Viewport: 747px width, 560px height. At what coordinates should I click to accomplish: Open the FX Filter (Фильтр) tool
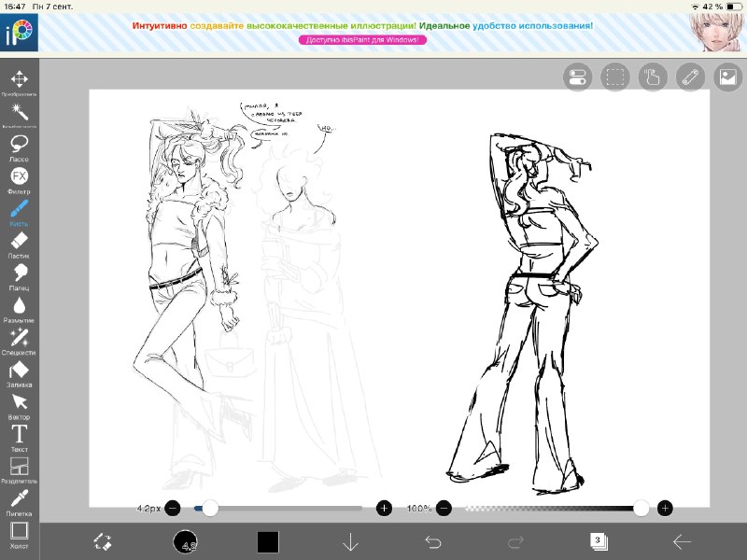[19, 179]
